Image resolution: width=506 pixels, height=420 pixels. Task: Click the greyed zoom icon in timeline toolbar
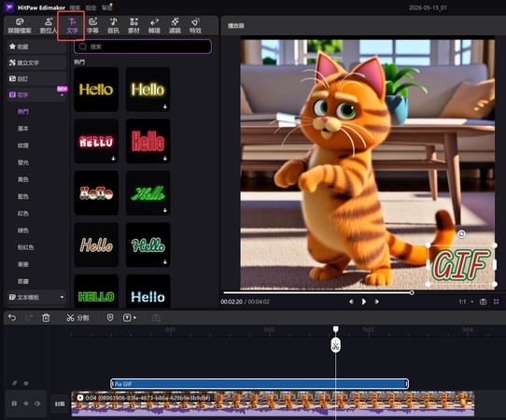click(156, 318)
